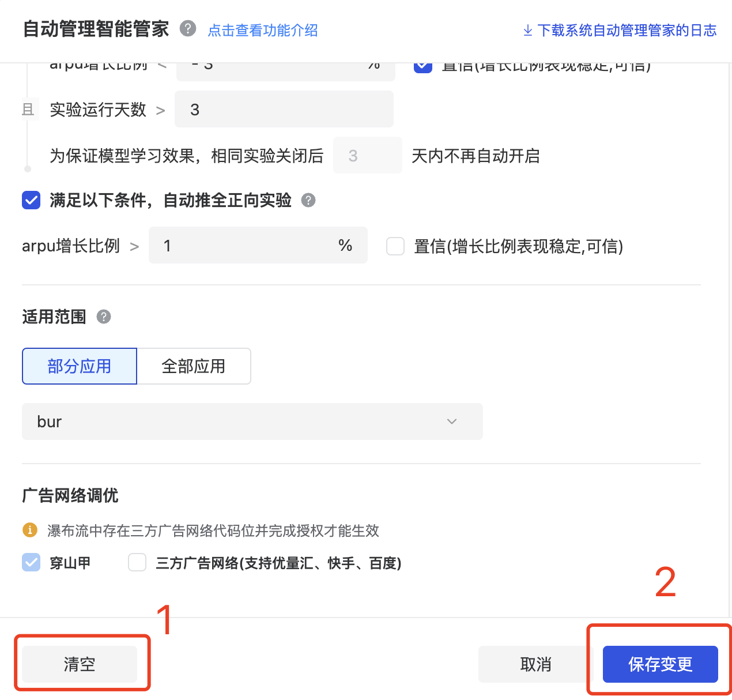Click chevron arrow in the bur selector
This screenshot has height=700, width=732.
coord(452,421)
